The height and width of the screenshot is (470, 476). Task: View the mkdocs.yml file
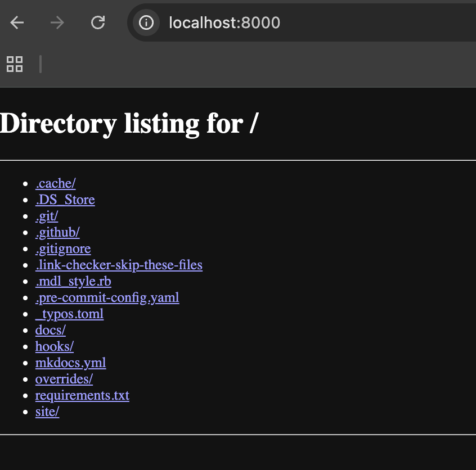(x=70, y=363)
